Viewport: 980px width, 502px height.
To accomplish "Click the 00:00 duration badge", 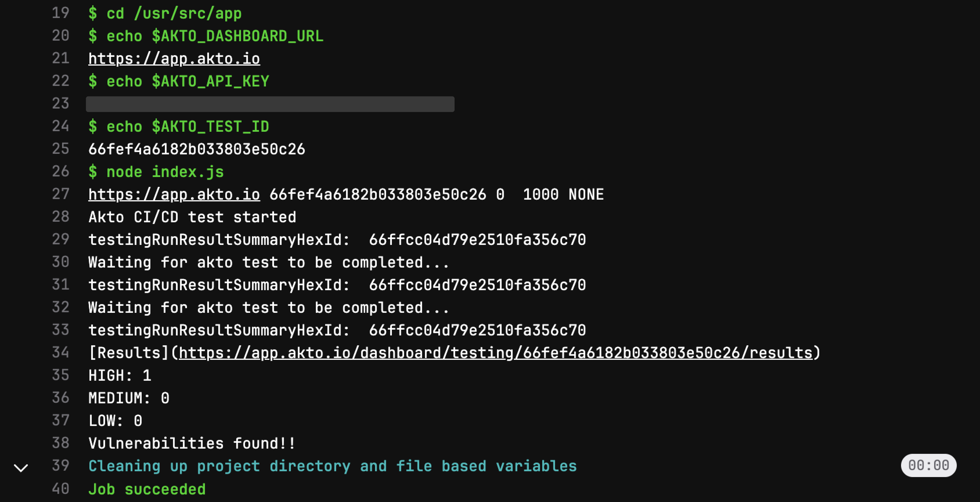I will [928, 465].
